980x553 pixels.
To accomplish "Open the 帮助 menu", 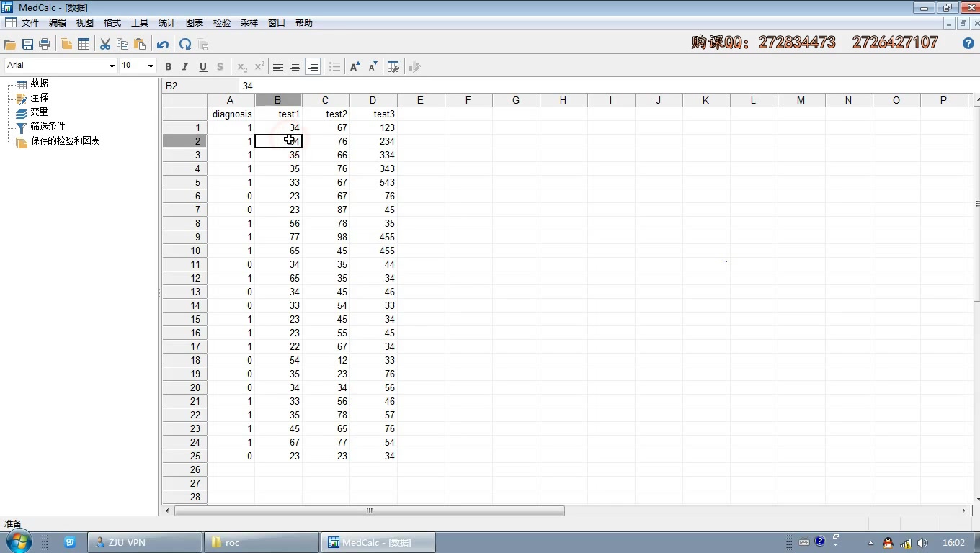I will (304, 23).
